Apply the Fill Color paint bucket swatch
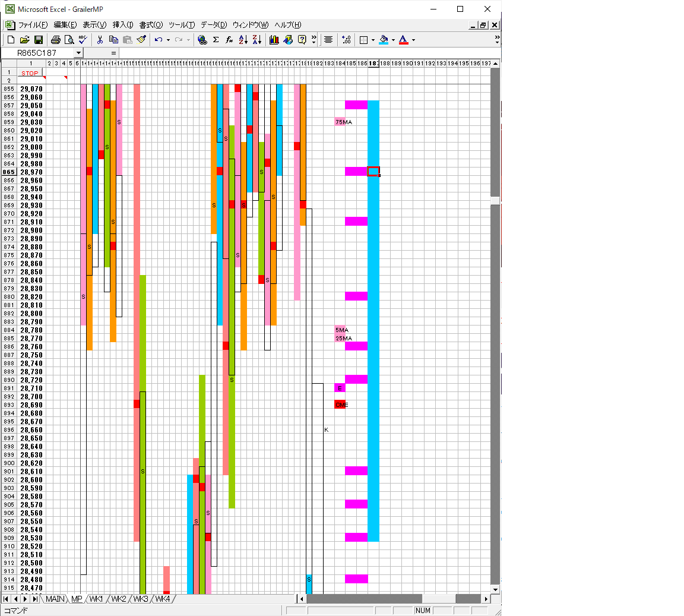This screenshot has height=616, width=684. 384,40
